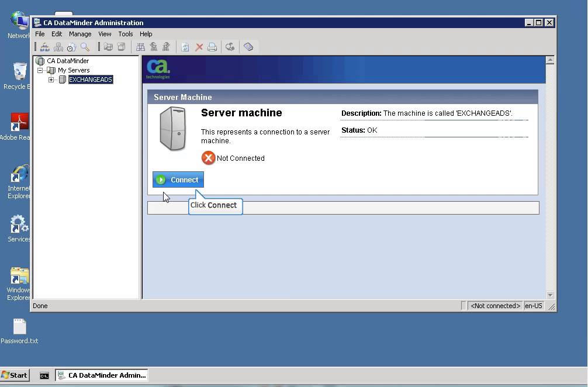Open the Edit menu

coord(57,34)
